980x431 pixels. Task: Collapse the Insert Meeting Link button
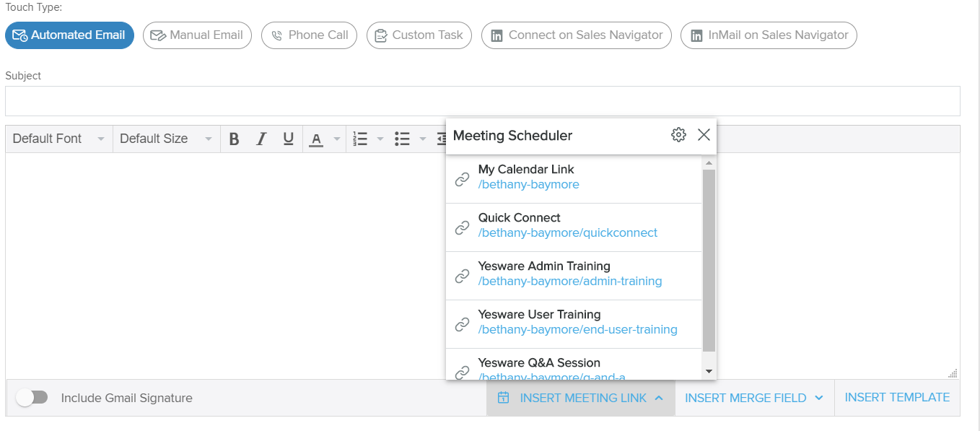point(581,398)
